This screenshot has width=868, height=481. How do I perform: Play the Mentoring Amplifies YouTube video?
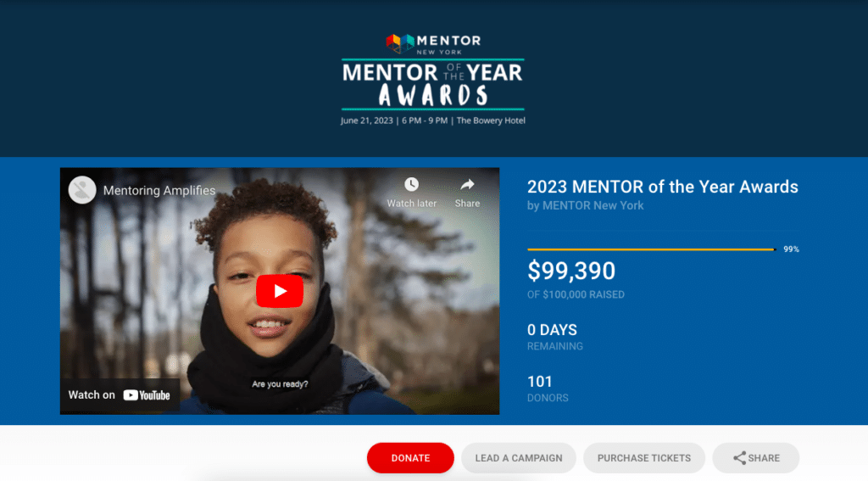280,291
